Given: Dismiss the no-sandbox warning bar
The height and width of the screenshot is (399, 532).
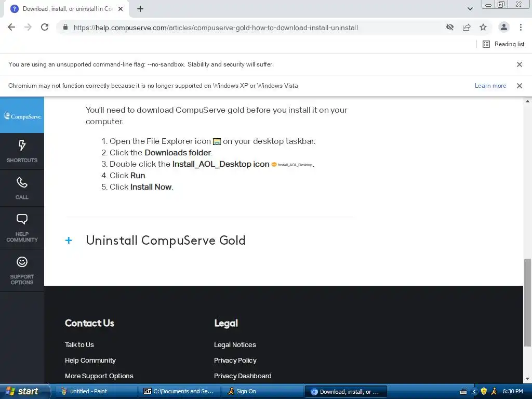Looking at the screenshot, I should 520,64.
